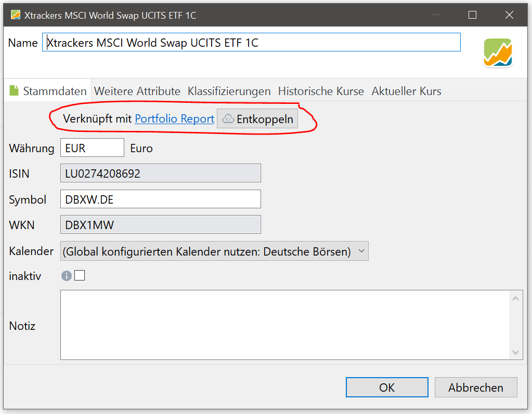The width and height of the screenshot is (532, 414).
Task: Click inside the Notiz text area
Action: pos(285,325)
